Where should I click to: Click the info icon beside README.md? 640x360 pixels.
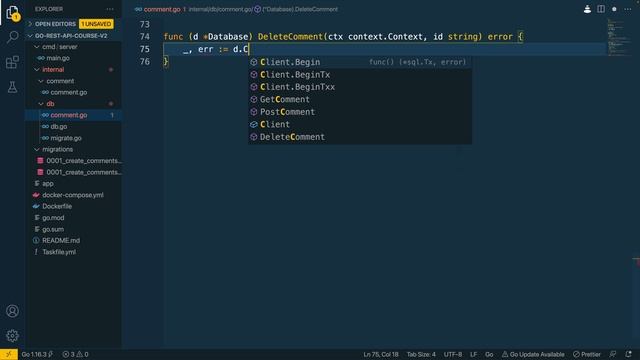(36, 240)
